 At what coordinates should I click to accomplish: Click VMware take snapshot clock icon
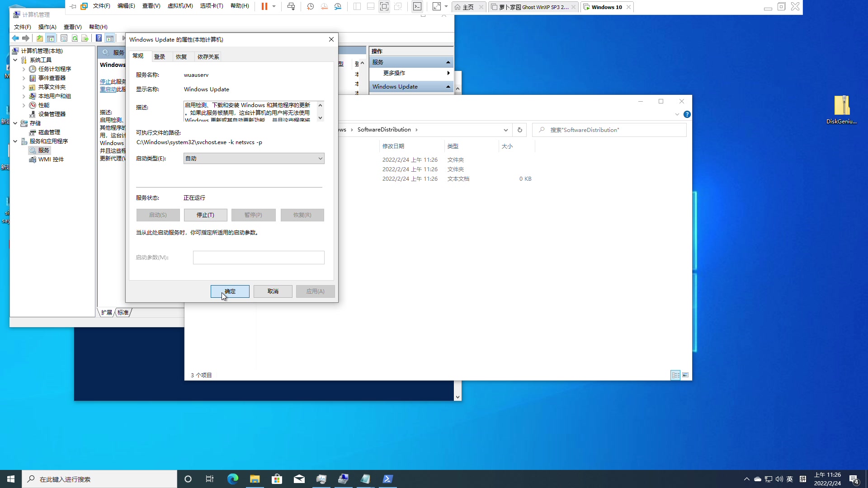tap(311, 6)
